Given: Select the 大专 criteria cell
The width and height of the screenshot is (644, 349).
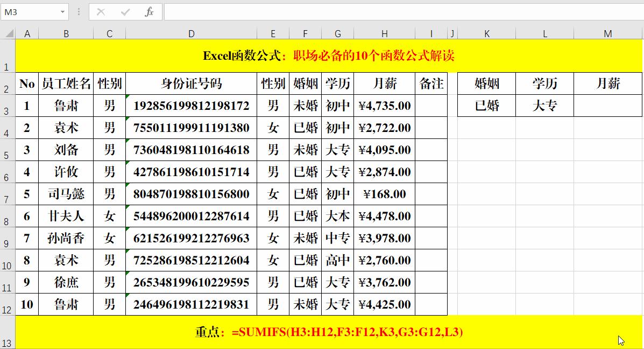Looking at the screenshot, I should (544, 106).
